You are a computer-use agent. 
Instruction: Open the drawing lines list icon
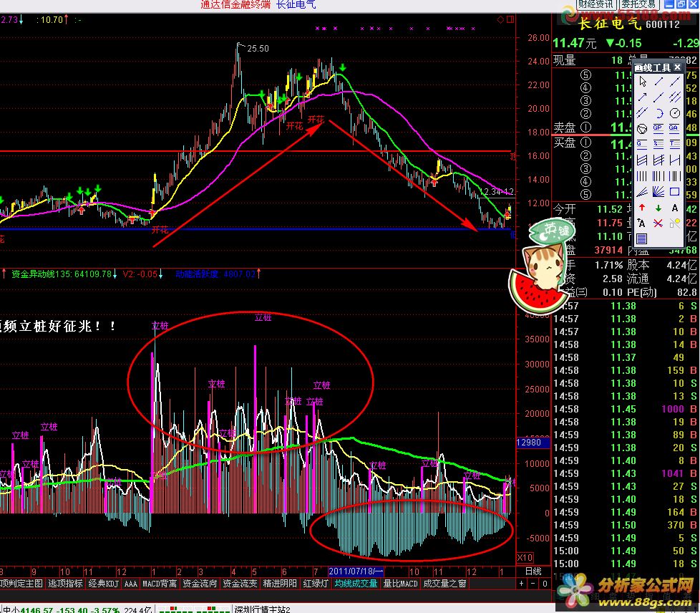click(x=642, y=238)
